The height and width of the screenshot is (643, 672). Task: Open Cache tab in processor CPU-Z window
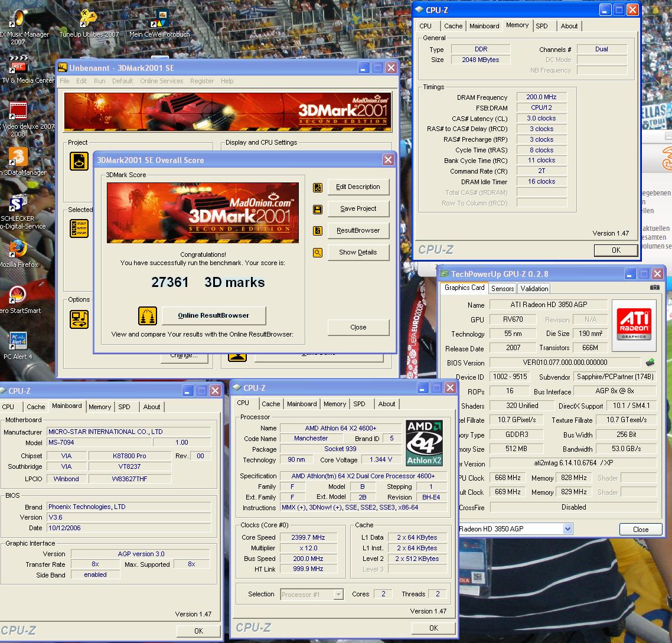(271, 404)
